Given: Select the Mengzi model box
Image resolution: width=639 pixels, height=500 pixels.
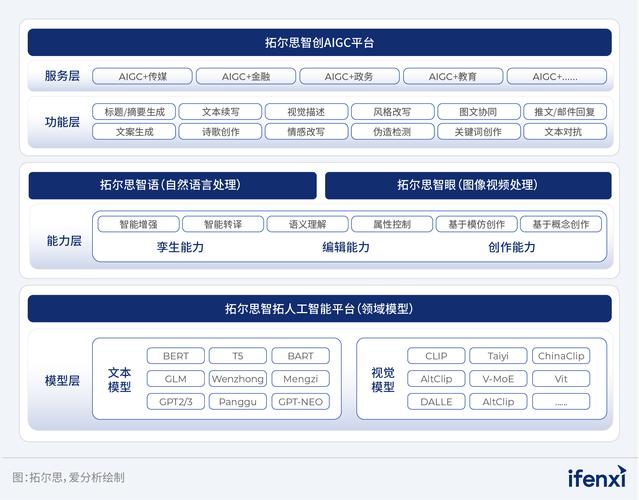Looking at the screenshot, I should [x=300, y=379].
